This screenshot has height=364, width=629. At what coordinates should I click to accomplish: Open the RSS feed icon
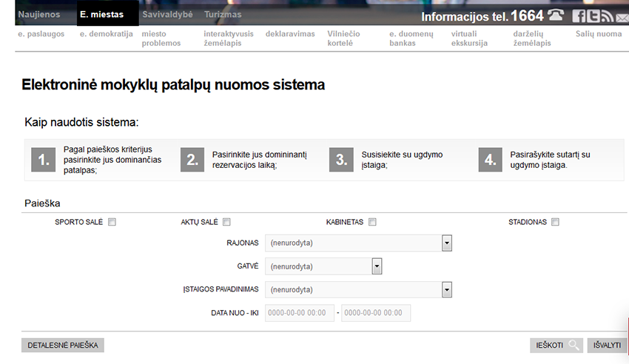[x=607, y=16]
